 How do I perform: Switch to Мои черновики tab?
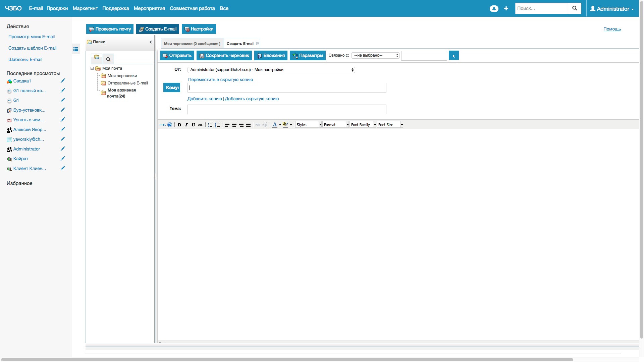coord(192,44)
